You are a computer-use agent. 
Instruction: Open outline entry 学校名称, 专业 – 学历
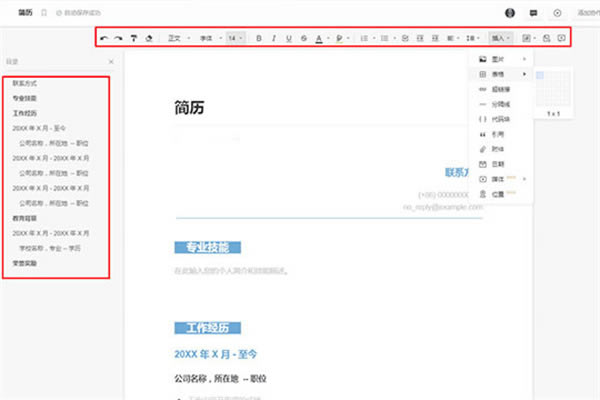(50, 248)
